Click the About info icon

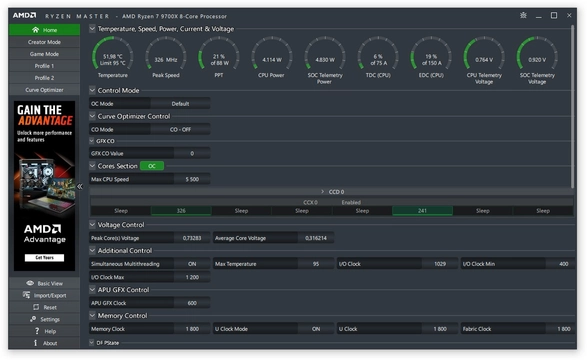pyautogui.click(x=36, y=343)
